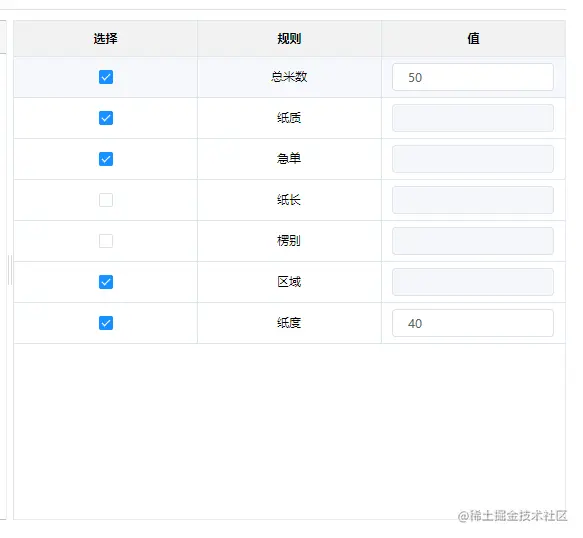Click the disabled 纸质 value field

(x=473, y=118)
